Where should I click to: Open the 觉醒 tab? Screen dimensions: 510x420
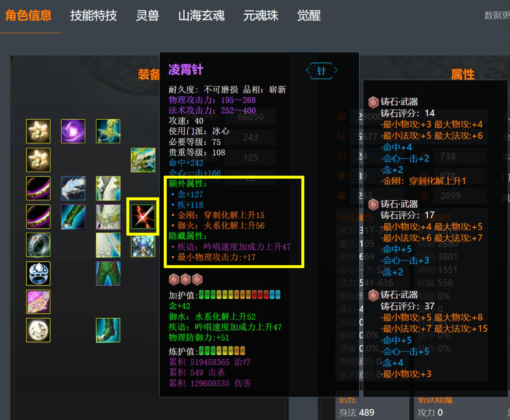(x=309, y=15)
